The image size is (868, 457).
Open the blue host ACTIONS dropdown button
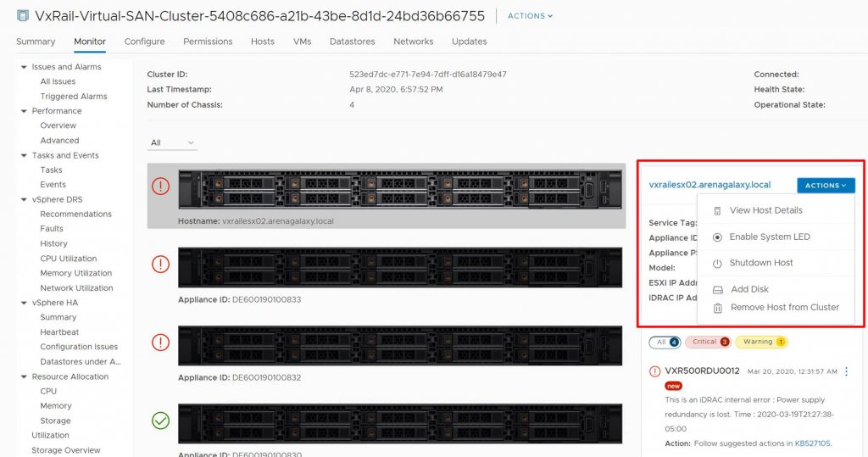tap(826, 186)
